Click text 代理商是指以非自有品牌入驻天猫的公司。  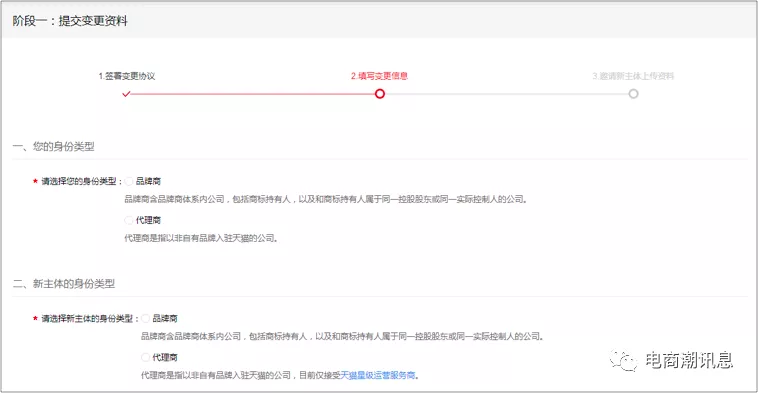pyautogui.click(x=202, y=238)
